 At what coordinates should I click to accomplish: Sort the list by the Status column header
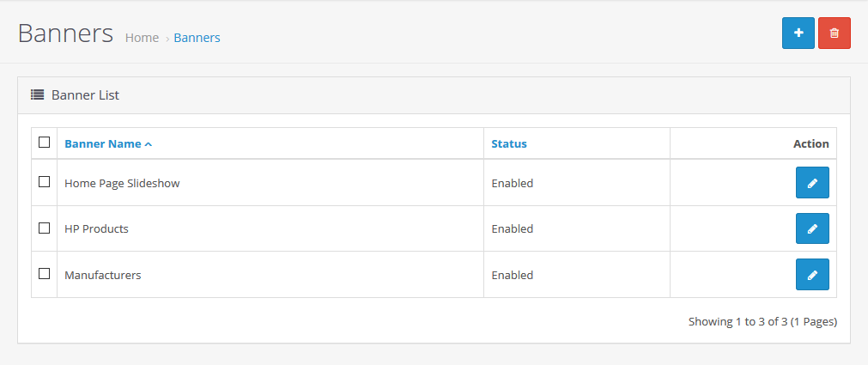(x=509, y=144)
